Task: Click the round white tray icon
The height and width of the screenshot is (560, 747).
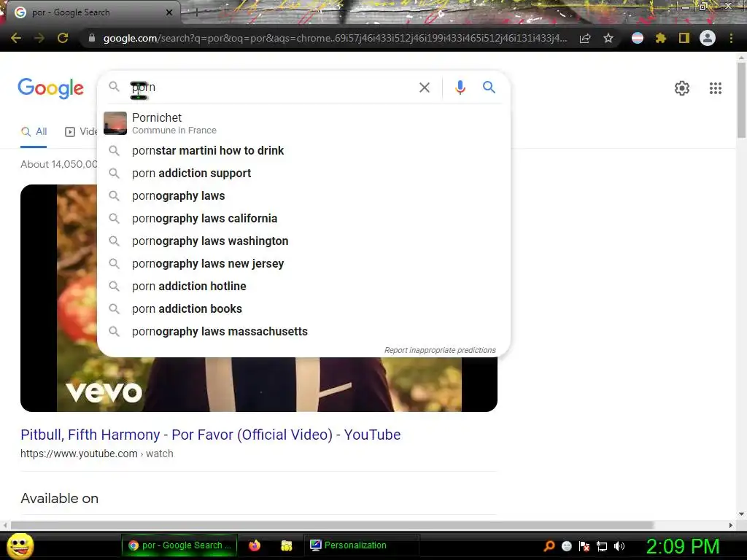Action: [x=566, y=546]
